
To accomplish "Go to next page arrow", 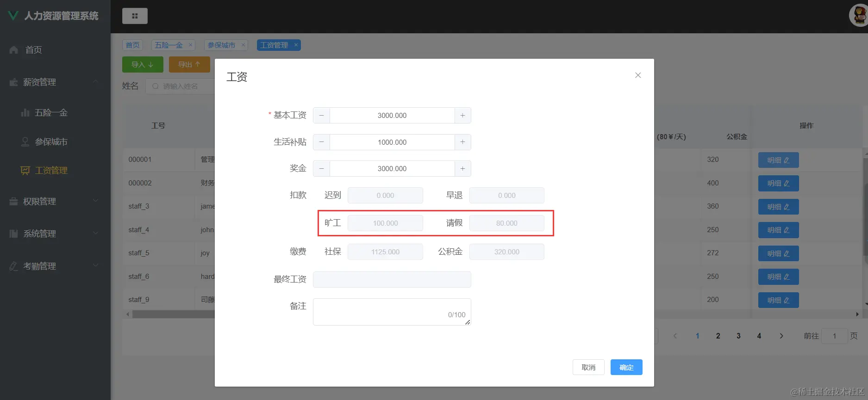I will [781, 336].
